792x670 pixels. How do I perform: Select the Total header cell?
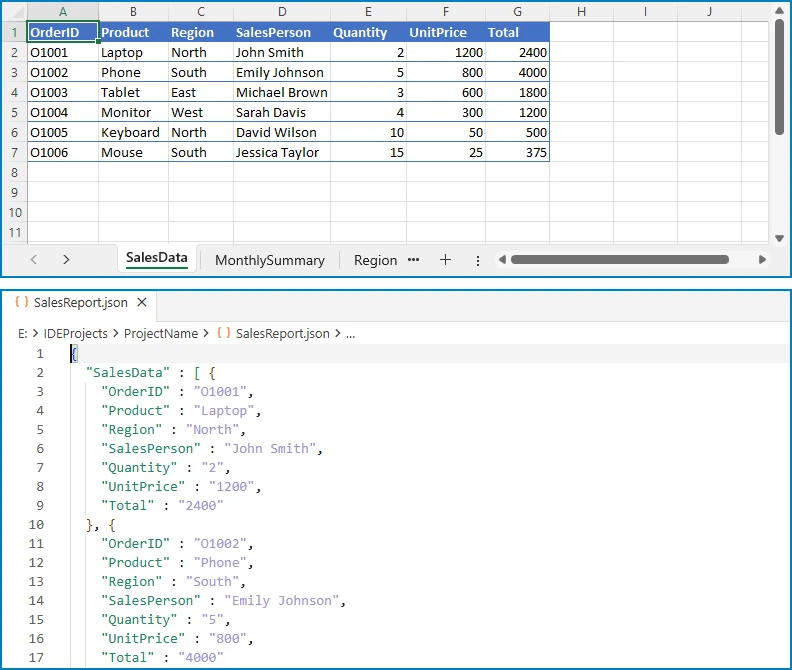[x=517, y=32]
